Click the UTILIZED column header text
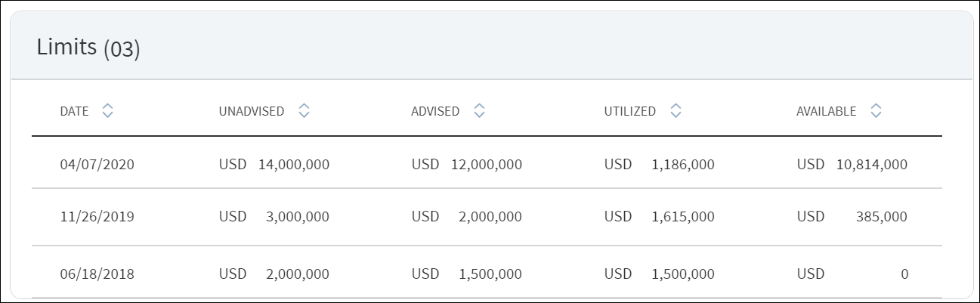 click(630, 111)
